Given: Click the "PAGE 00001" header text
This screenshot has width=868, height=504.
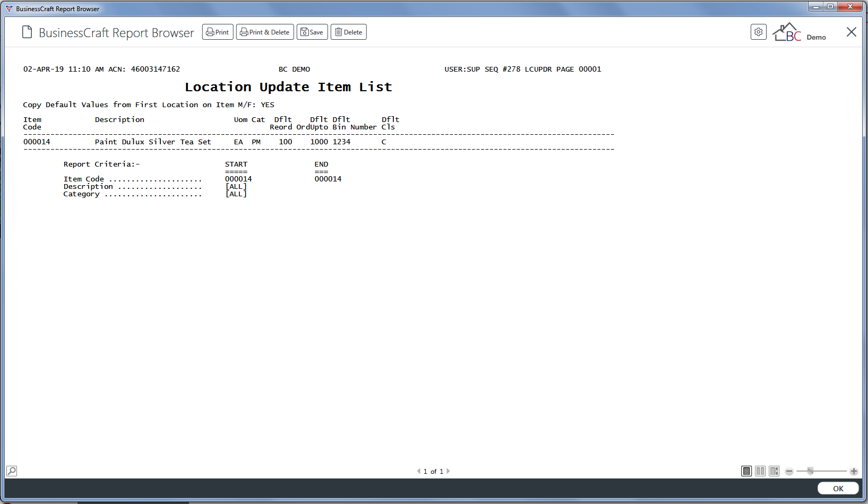Looking at the screenshot, I should [579, 69].
